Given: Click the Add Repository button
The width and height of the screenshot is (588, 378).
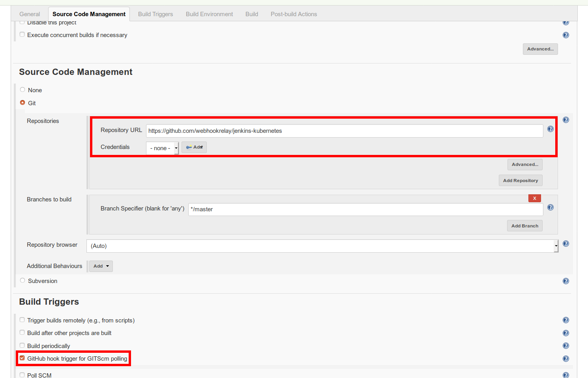Looking at the screenshot, I should (521, 180).
